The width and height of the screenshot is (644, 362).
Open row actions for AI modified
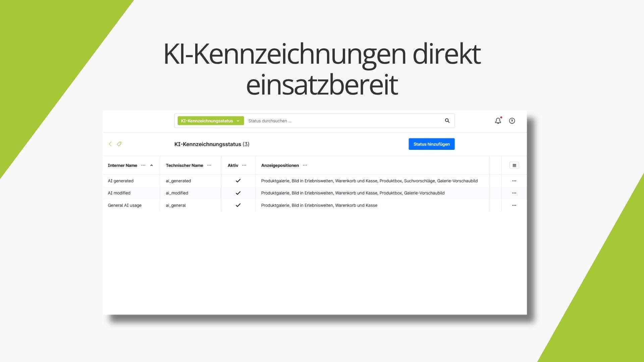(x=514, y=193)
